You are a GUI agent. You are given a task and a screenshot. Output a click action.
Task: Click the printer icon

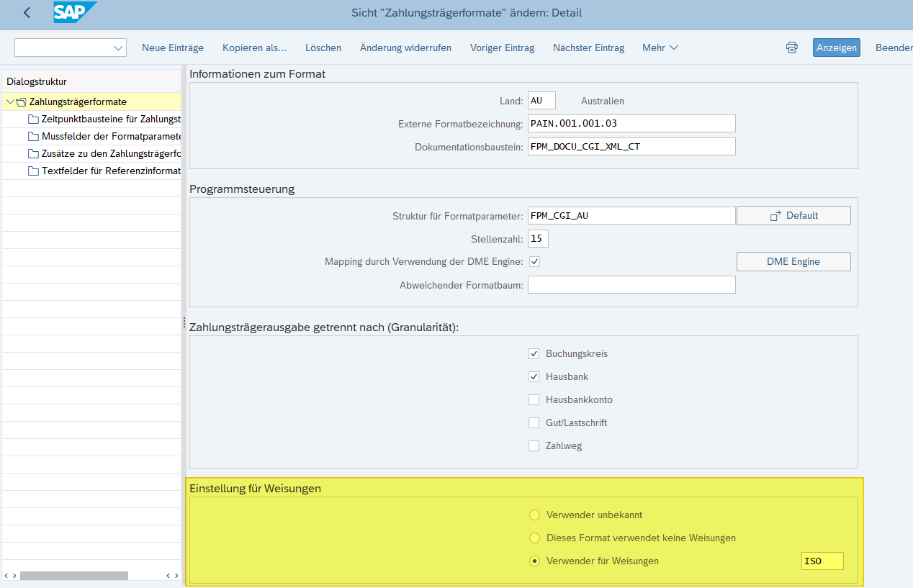pos(792,48)
